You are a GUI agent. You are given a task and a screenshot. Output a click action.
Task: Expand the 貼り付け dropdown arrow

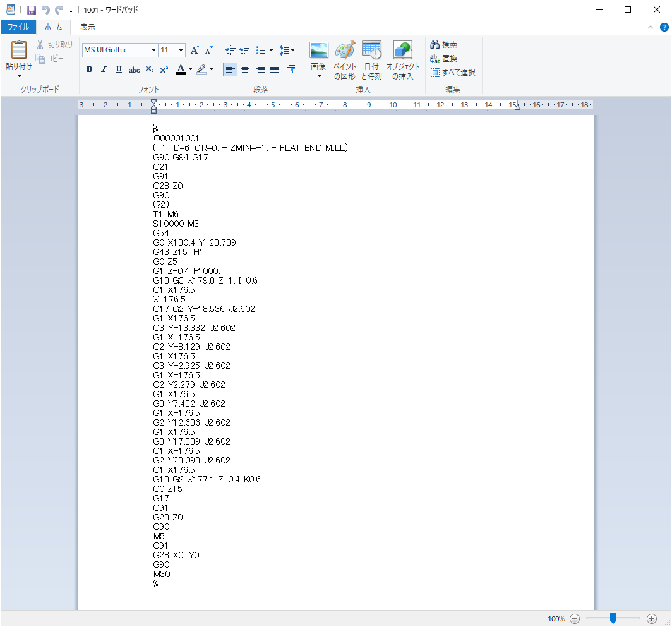(x=19, y=76)
